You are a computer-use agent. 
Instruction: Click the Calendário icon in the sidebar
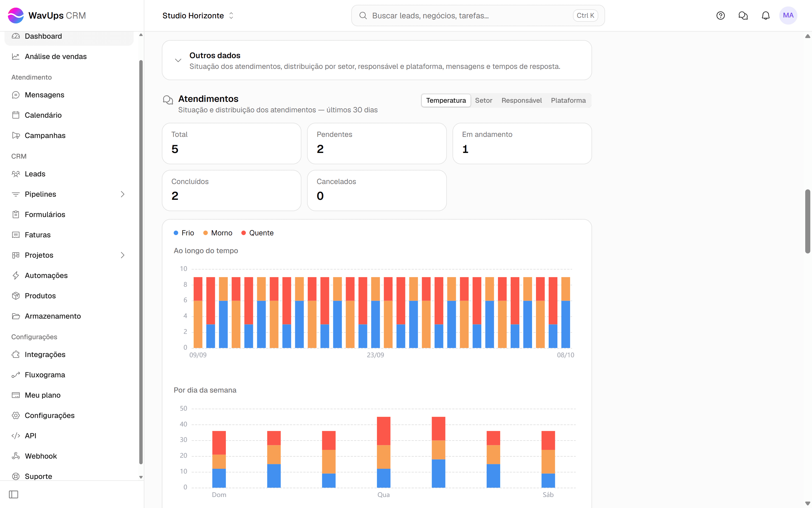(x=16, y=115)
